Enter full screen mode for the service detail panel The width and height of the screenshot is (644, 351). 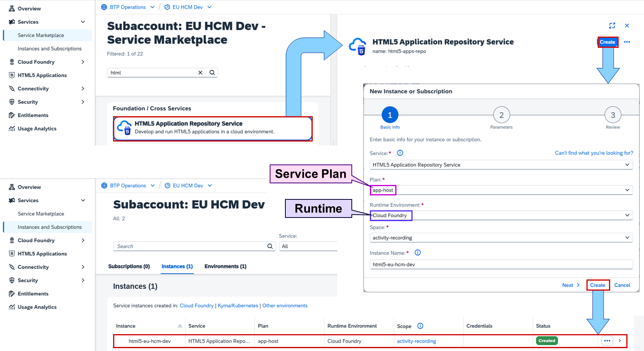click(x=612, y=25)
